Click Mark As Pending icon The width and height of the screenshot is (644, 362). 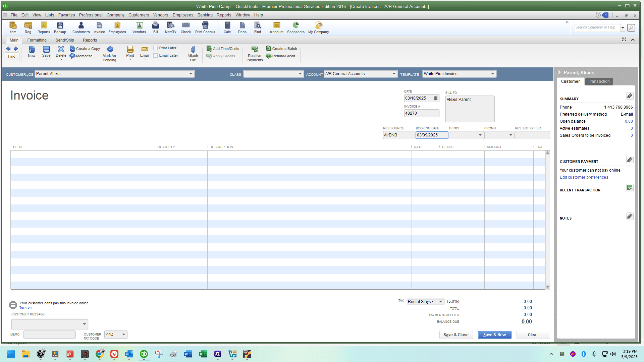pos(109,54)
